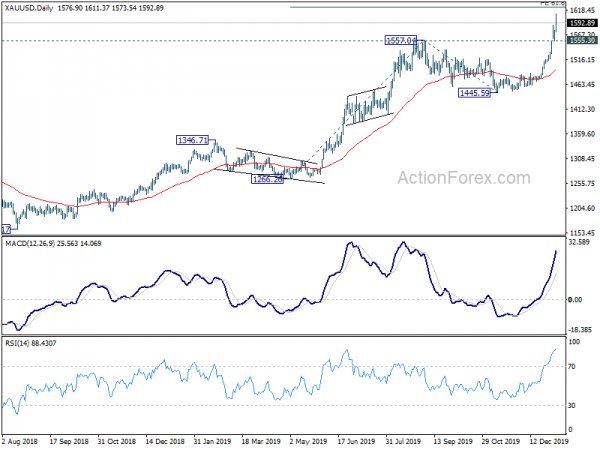Image resolution: width=600 pixels, height=450 pixels.
Task: Click the 1555.30 level tag on the price axis
Action: click(581, 39)
